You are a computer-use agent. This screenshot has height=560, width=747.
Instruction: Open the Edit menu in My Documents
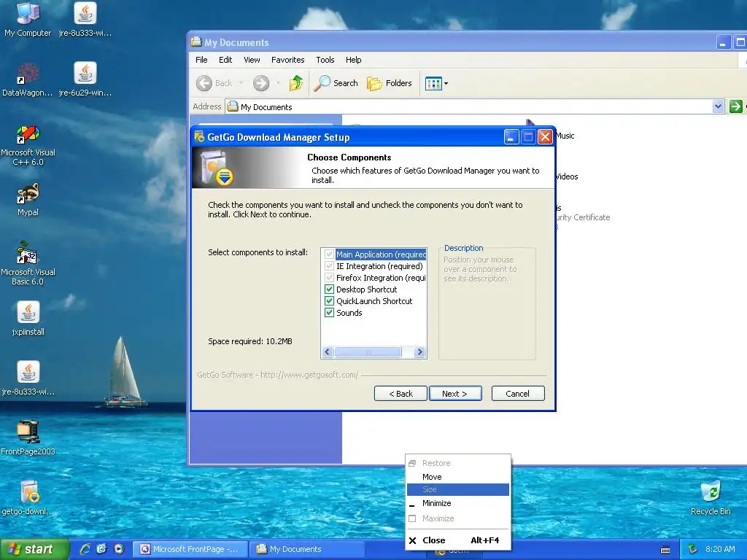pyautogui.click(x=225, y=60)
